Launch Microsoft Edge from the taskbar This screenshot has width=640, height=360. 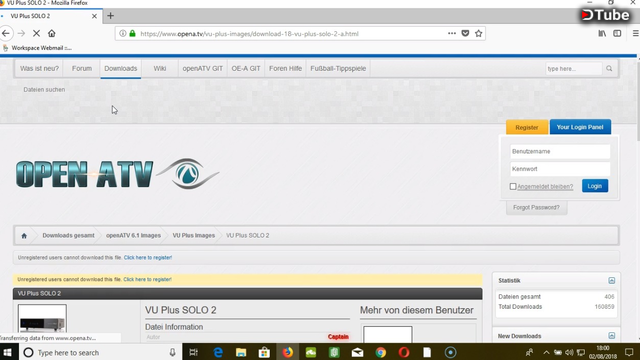pyautogui.click(x=218, y=352)
